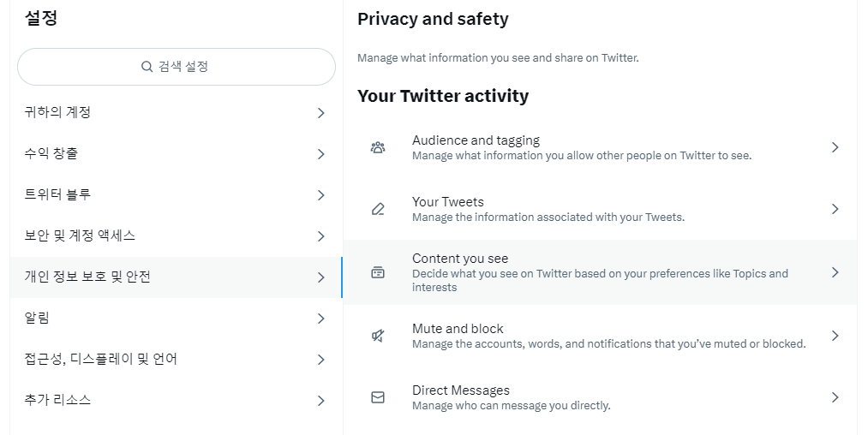
Task: Click the Content you see card icon
Action: coord(378,272)
